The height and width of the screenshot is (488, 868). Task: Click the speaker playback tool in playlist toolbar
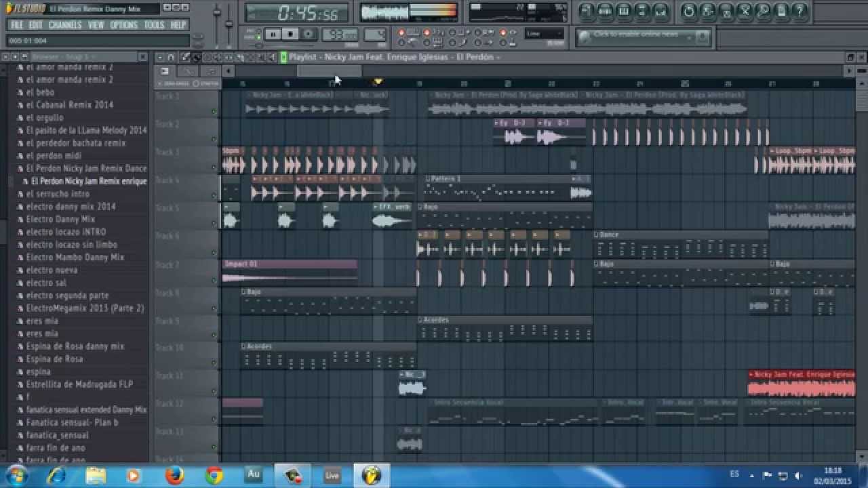click(x=274, y=58)
